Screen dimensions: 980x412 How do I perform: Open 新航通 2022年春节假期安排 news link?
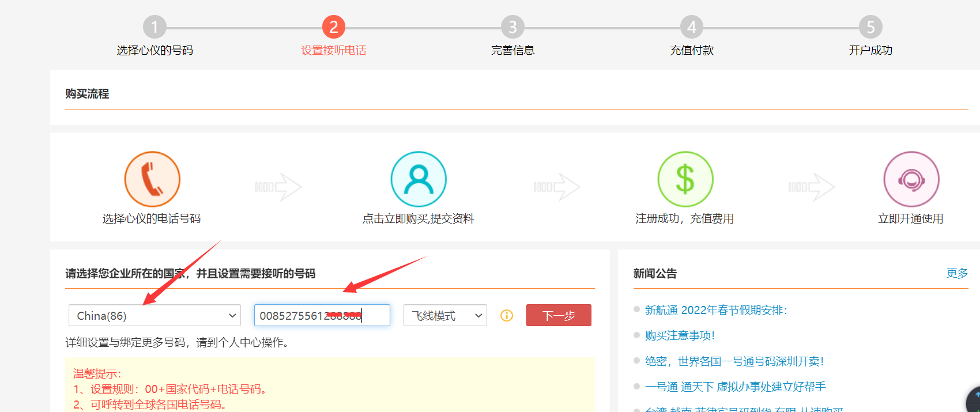[x=716, y=310]
